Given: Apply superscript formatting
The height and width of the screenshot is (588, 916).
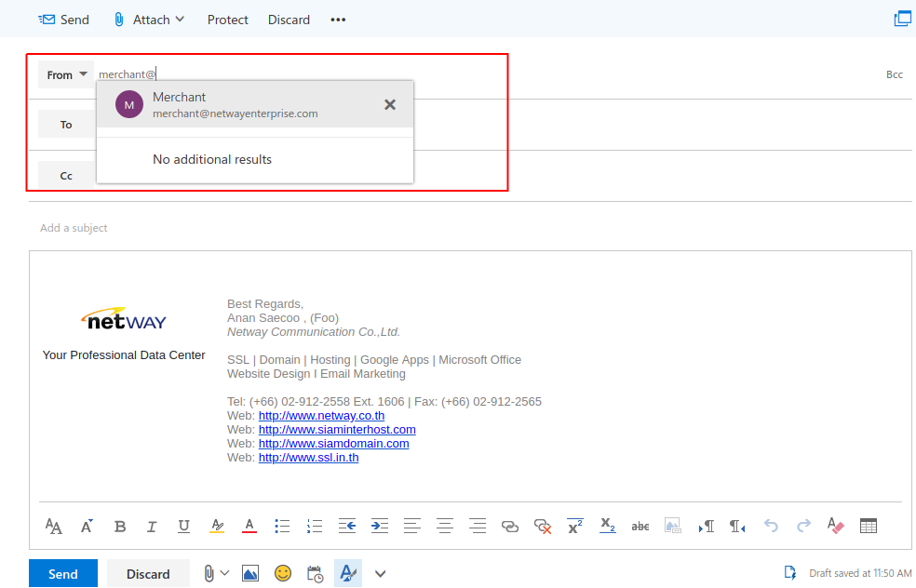Looking at the screenshot, I should [575, 526].
